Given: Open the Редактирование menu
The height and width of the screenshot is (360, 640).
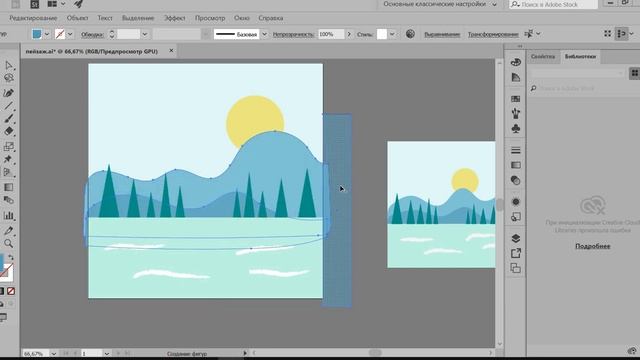Looking at the screenshot, I should (x=33, y=18).
